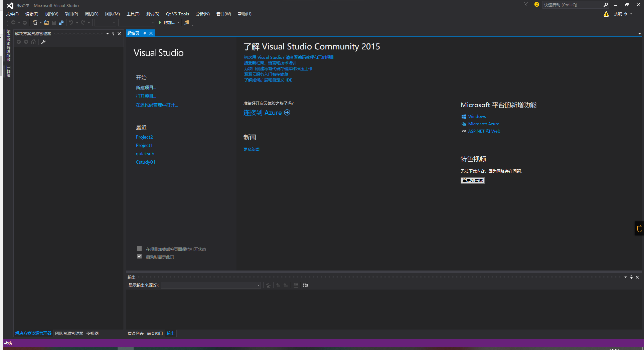Switch to the 命令窗口 tab

155,333
